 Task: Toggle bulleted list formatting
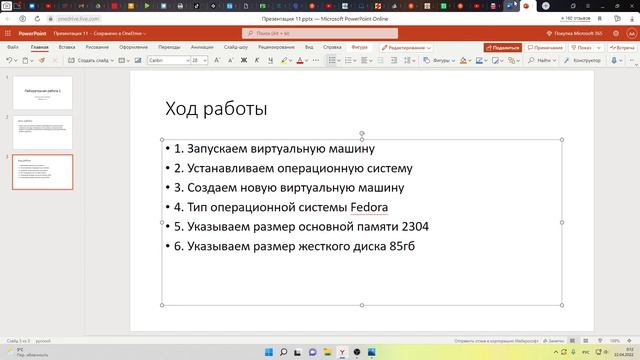pos(332,60)
